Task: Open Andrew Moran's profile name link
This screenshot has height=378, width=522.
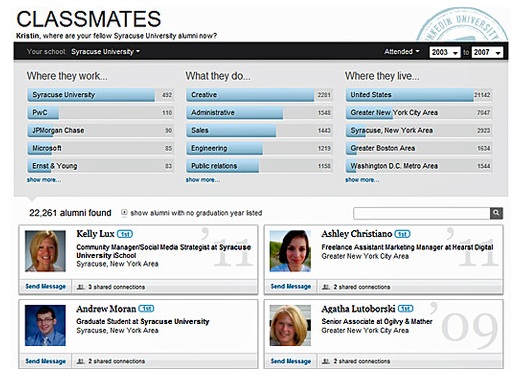Action: pyautogui.click(x=106, y=309)
